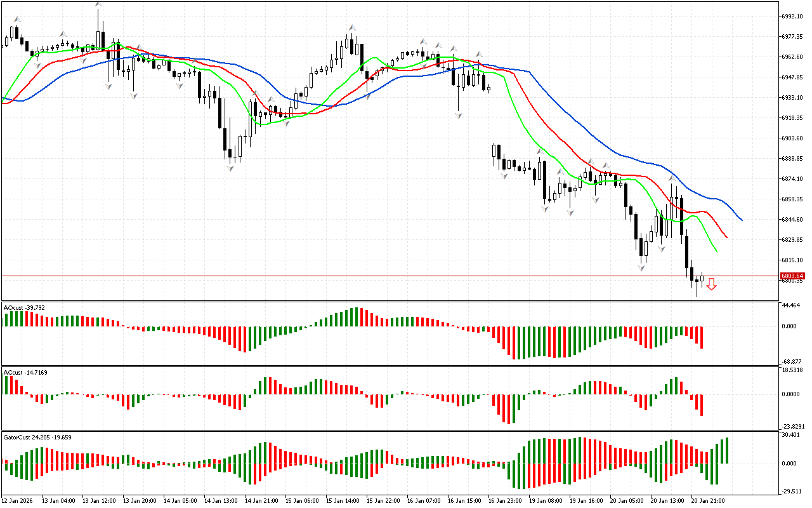Screen dimensions: 812x508
Task: Click the red down arrow signal
Action: click(711, 284)
